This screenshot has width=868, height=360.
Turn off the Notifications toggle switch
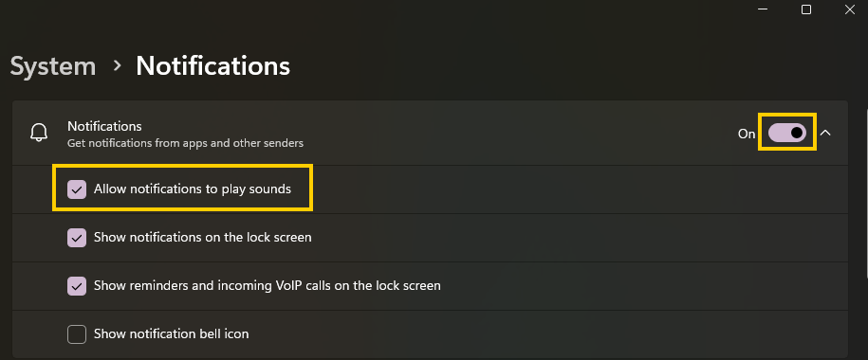click(786, 133)
